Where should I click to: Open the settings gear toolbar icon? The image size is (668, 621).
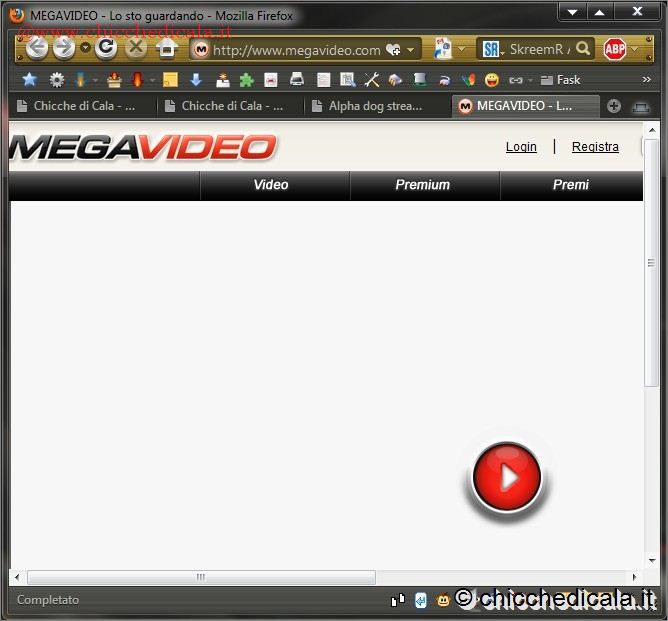coord(56,80)
